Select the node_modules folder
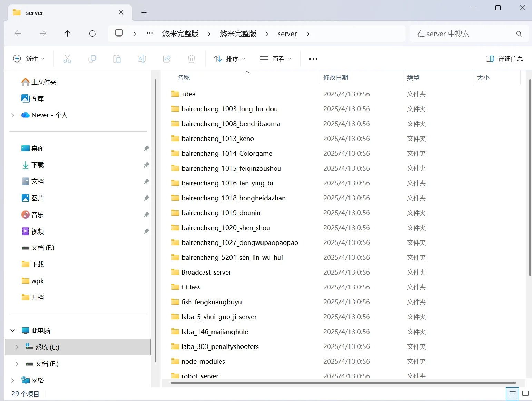This screenshot has width=532, height=401. coord(203,361)
